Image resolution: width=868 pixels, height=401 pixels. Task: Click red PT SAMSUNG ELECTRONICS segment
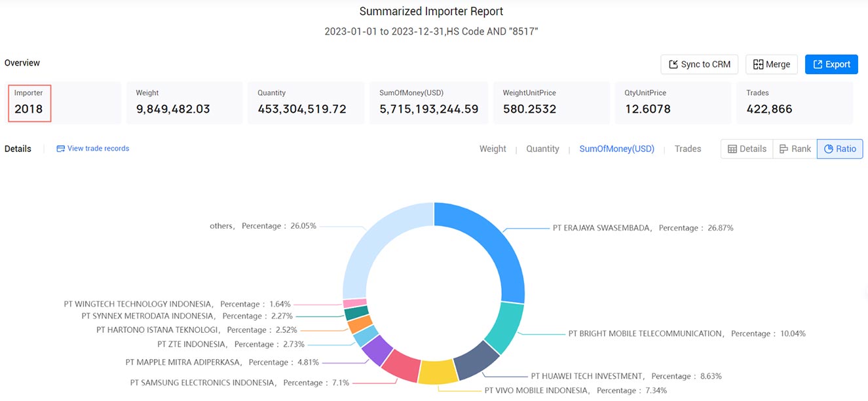400,365
